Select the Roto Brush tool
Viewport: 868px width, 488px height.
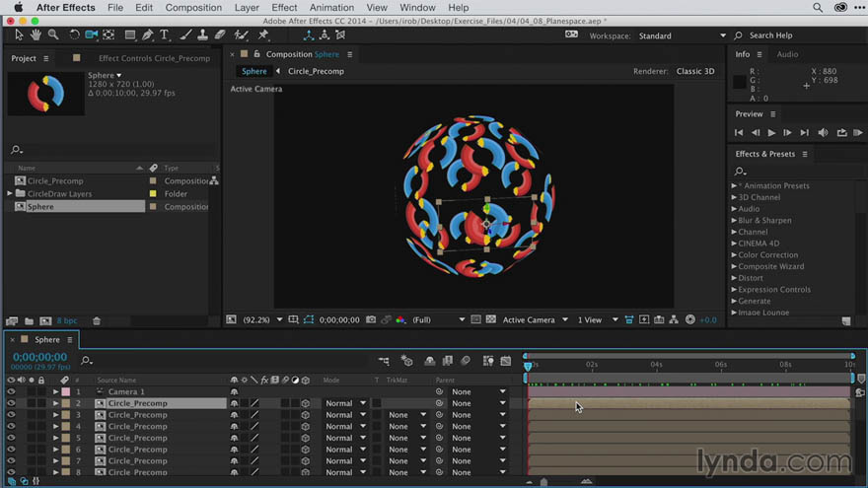click(241, 35)
